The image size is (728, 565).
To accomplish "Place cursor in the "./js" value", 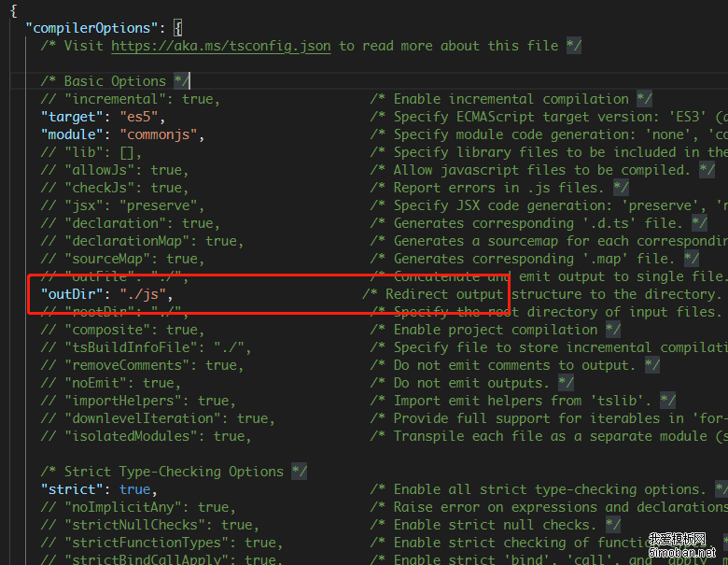I will (x=146, y=294).
